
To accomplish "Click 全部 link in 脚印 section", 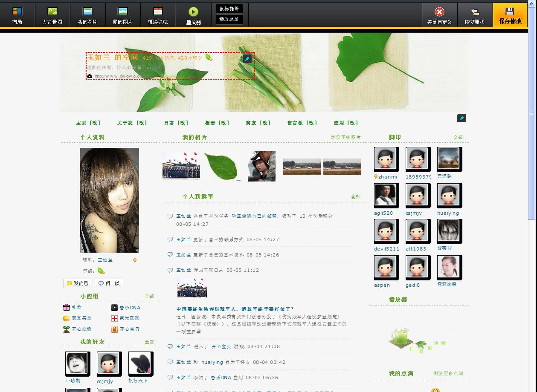I will [x=458, y=137].
